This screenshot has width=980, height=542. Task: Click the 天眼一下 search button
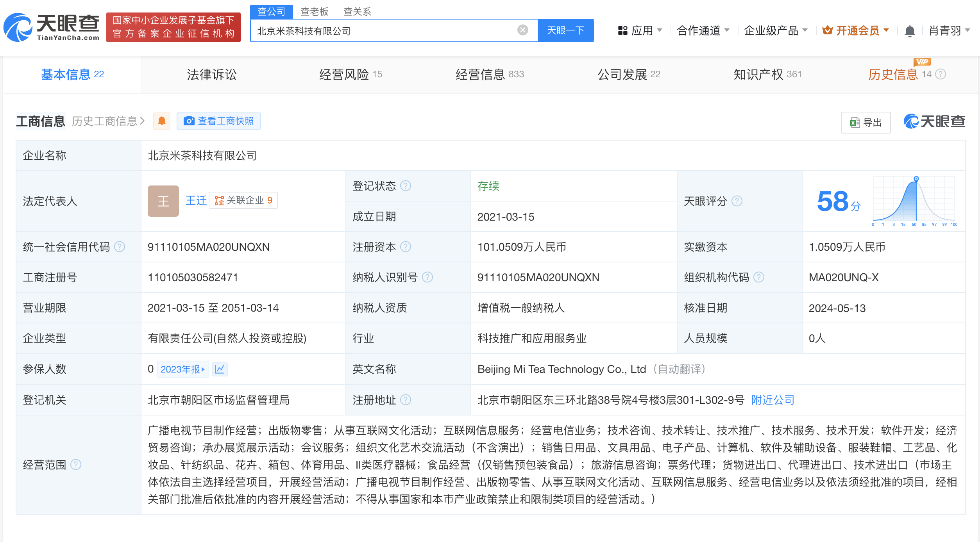click(565, 30)
